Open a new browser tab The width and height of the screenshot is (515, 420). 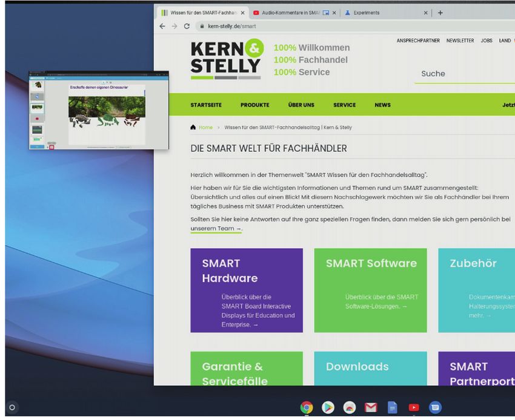[x=440, y=13]
